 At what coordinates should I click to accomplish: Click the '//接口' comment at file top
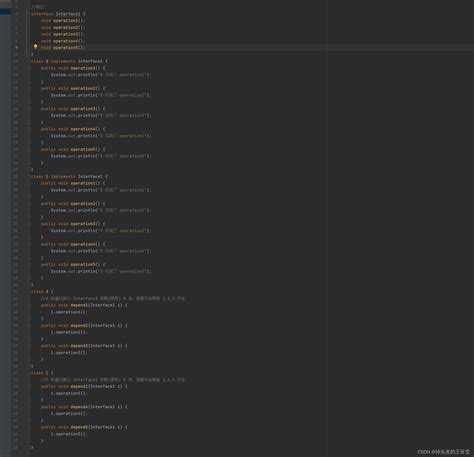37,7
